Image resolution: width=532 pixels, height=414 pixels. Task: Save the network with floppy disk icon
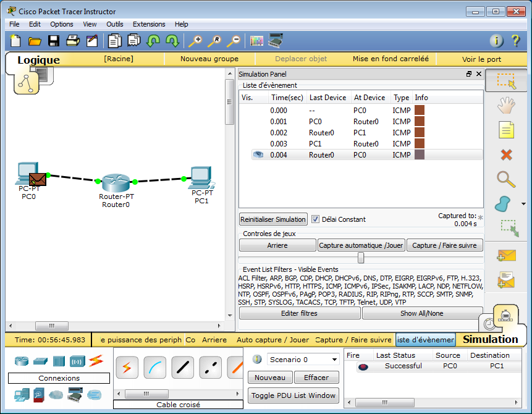point(54,41)
